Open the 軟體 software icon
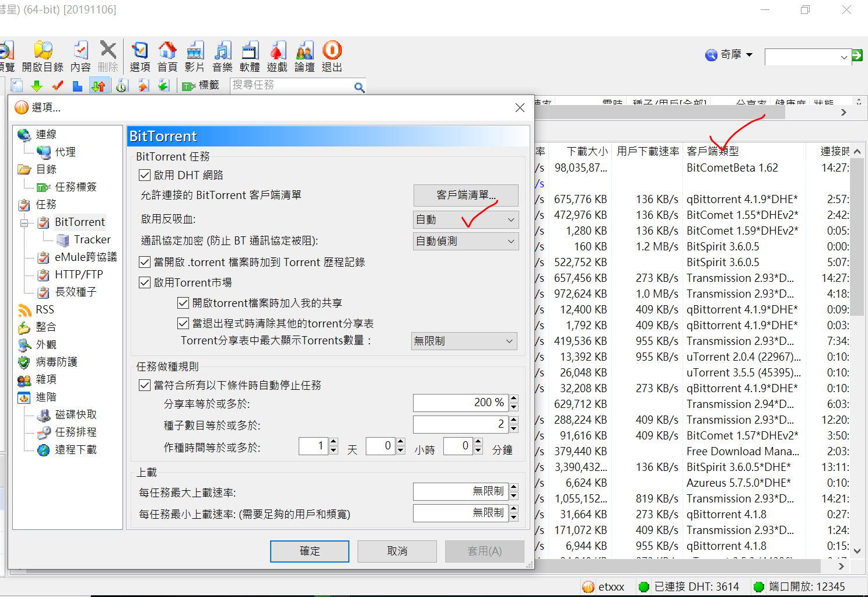The width and height of the screenshot is (868, 597). [250, 56]
